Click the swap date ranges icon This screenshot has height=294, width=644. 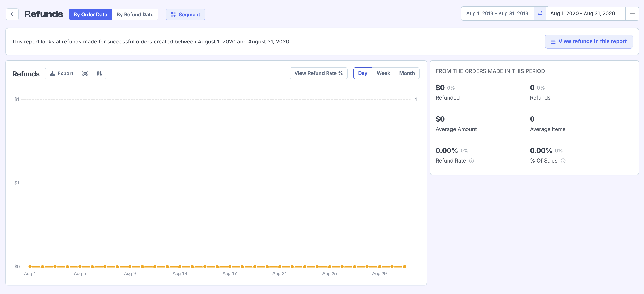(x=539, y=14)
